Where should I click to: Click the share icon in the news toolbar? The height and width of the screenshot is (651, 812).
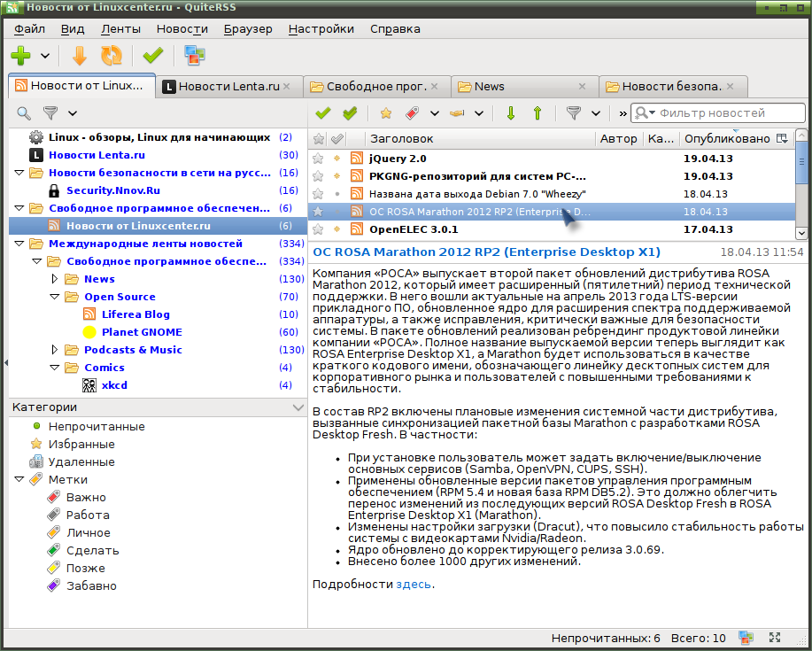[x=457, y=112]
